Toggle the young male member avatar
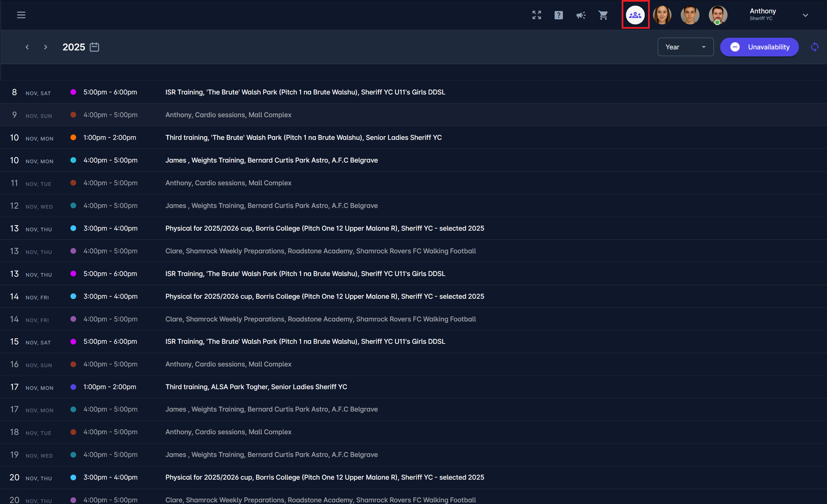The width and height of the screenshot is (827, 504). coord(690,15)
